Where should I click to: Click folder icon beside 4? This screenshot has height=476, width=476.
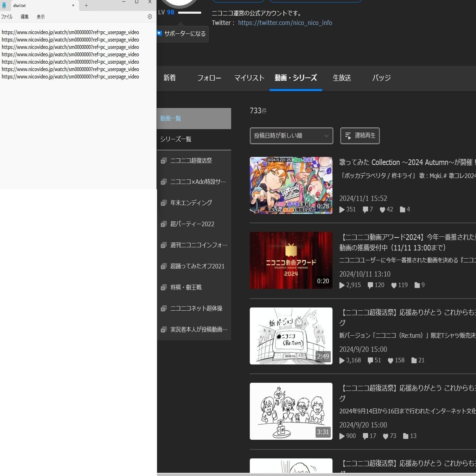click(x=402, y=209)
